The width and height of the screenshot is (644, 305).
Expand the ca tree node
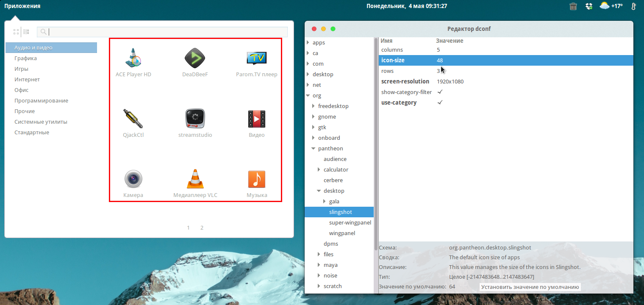coord(308,53)
